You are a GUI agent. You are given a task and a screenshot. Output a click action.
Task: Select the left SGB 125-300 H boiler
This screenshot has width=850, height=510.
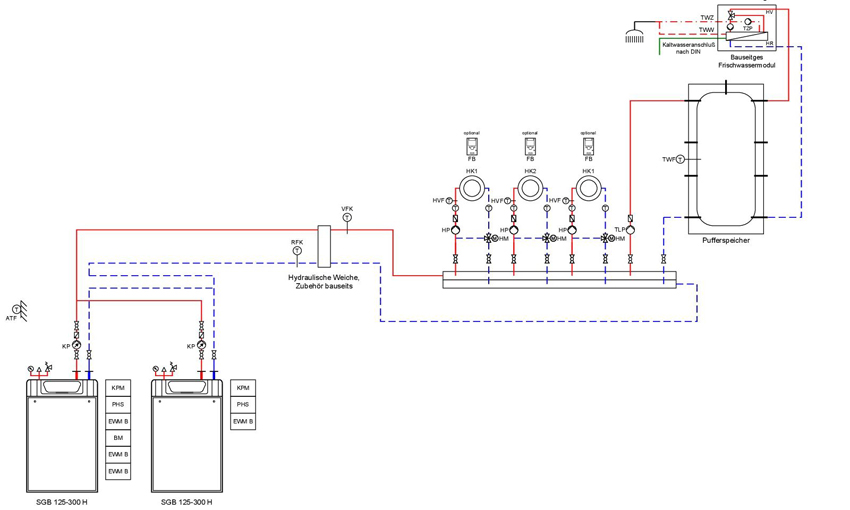[x=62, y=436]
